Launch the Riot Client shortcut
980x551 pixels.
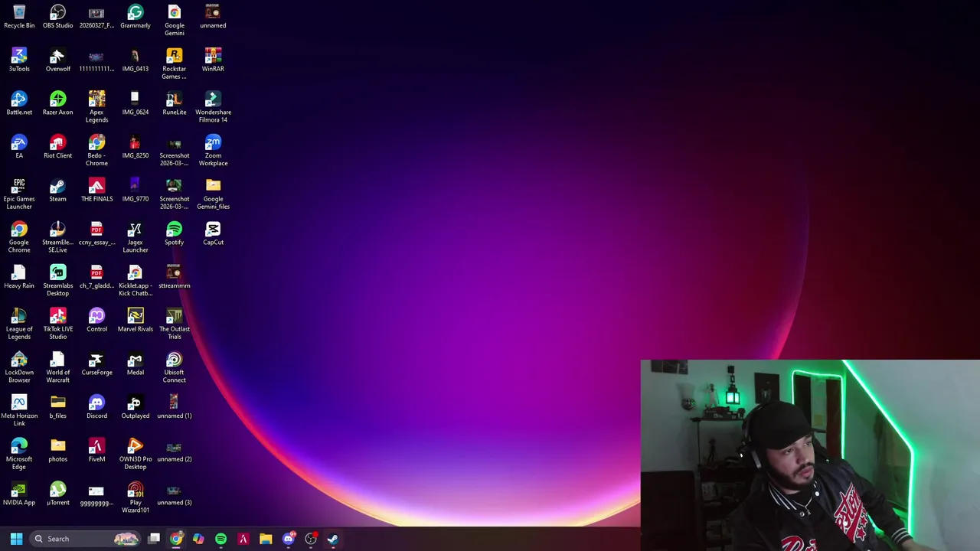[57, 147]
